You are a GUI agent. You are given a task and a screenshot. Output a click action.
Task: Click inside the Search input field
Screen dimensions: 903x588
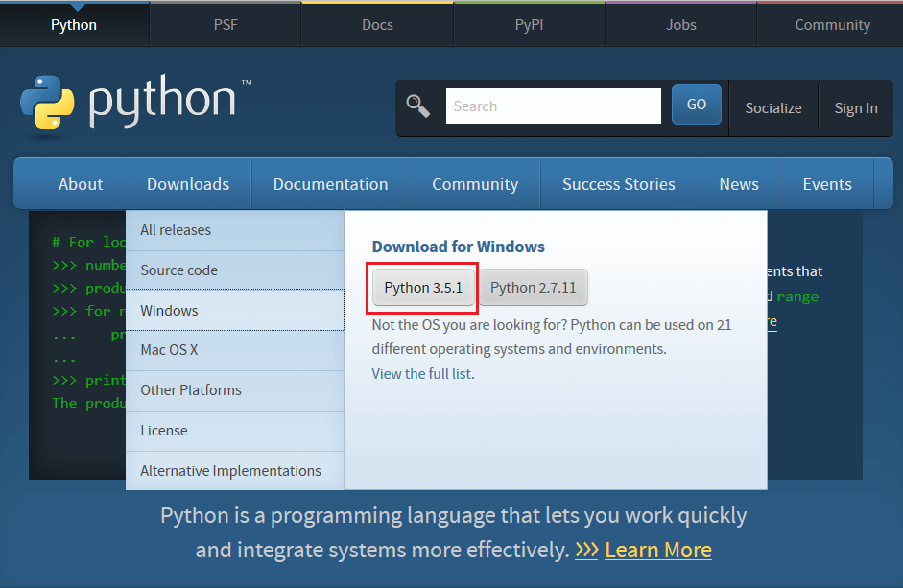(x=554, y=106)
